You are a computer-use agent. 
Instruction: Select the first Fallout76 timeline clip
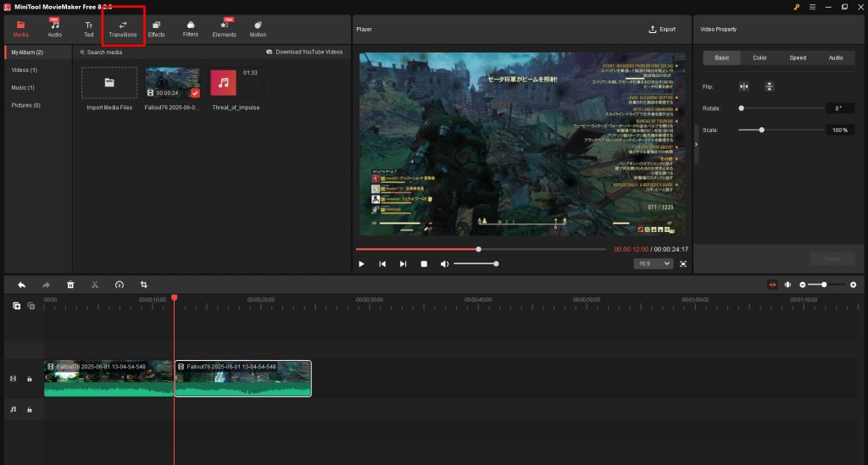click(108, 379)
